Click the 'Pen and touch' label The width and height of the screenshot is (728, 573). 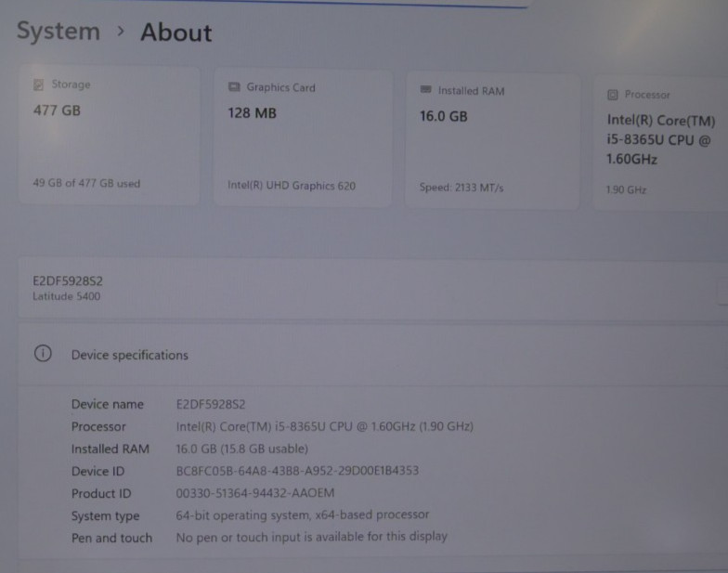point(111,538)
